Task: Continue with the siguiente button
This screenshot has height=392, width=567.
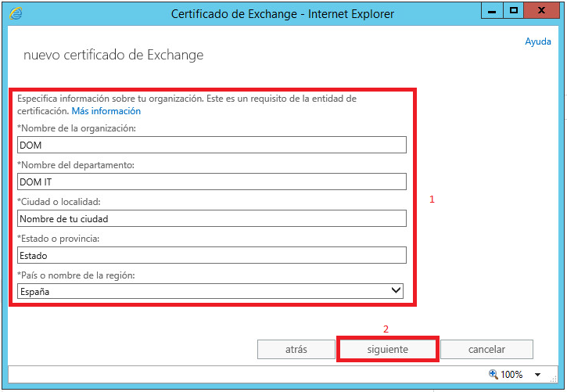Action: [x=388, y=349]
